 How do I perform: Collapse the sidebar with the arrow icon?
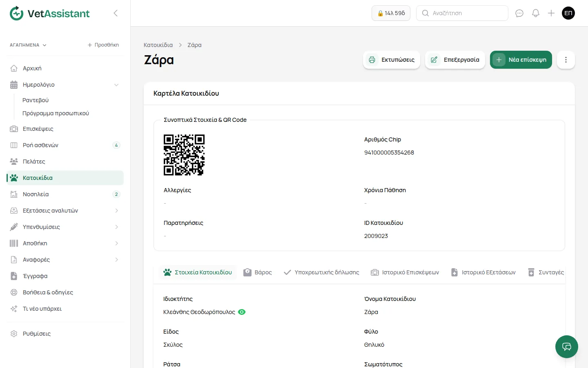point(116,13)
